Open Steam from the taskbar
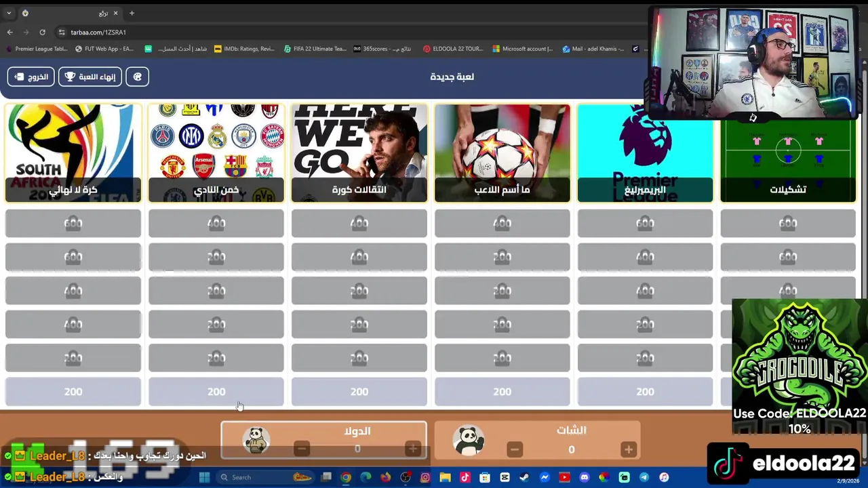This screenshot has height=488, width=868. (524, 477)
